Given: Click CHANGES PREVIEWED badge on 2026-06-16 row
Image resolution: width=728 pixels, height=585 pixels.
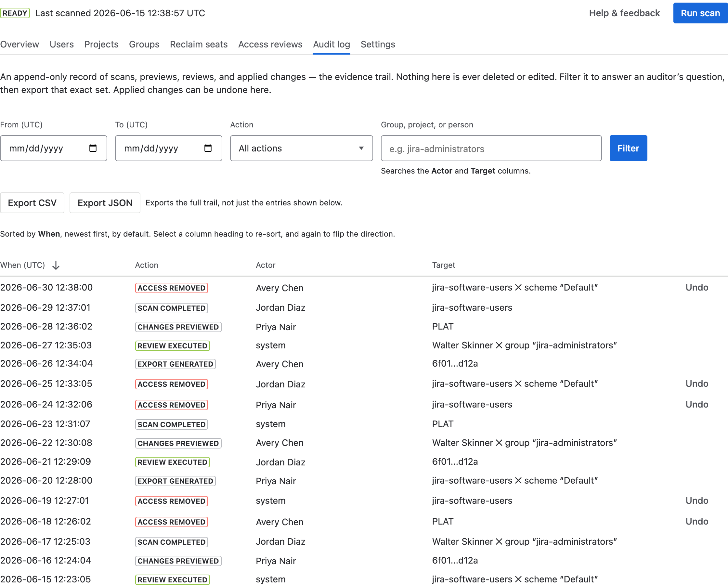Looking at the screenshot, I should (x=178, y=561).
